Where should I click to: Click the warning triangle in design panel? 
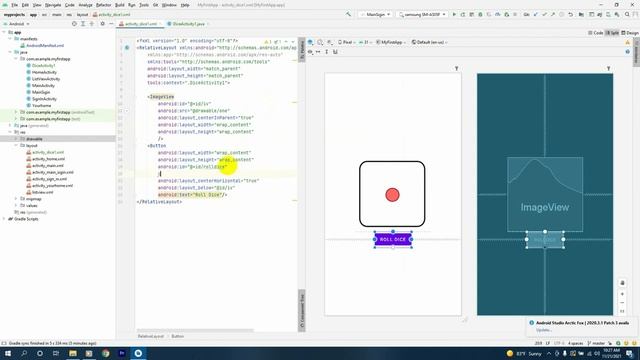point(628,42)
